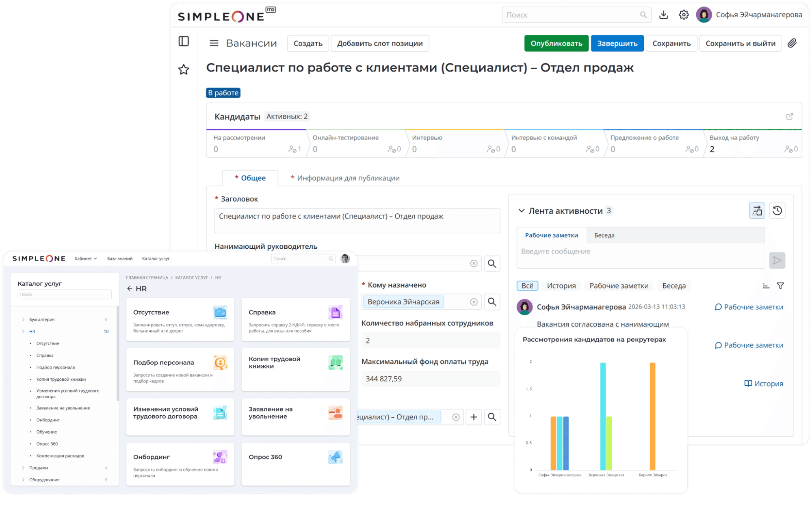Collapse the Лента активности panel
The height and width of the screenshot is (510, 812).
521,211
